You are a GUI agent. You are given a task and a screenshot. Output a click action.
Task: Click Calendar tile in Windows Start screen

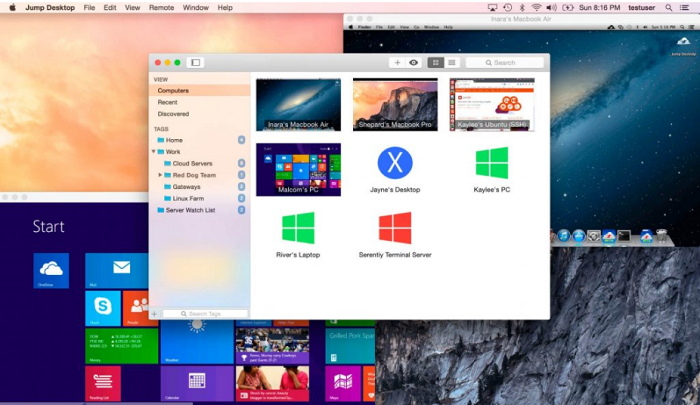[x=197, y=383]
